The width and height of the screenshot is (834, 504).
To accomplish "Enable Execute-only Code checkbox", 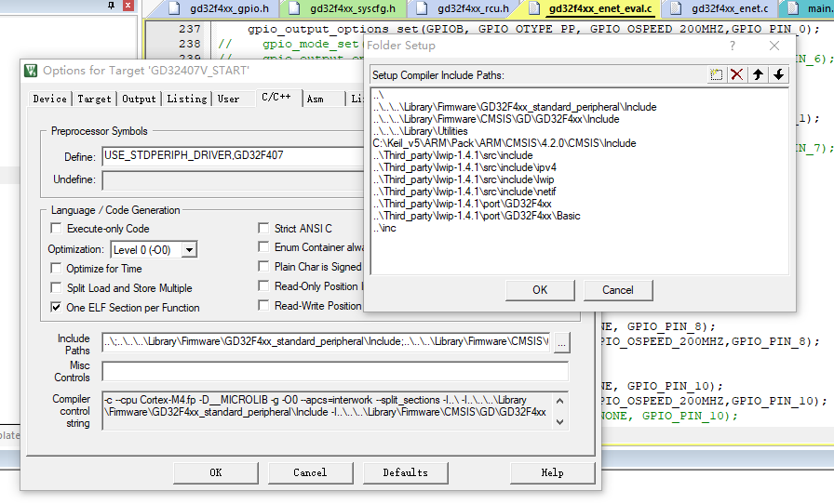I will coord(55,229).
